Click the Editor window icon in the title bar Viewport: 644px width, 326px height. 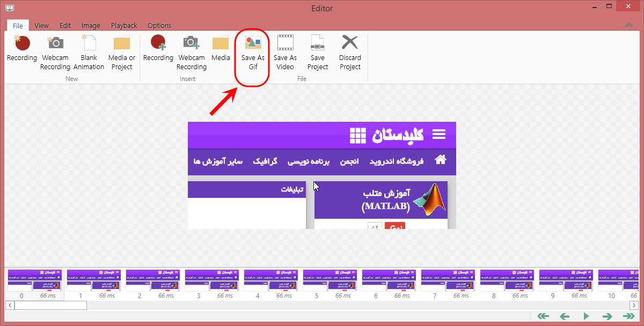[x=10, y=9]
